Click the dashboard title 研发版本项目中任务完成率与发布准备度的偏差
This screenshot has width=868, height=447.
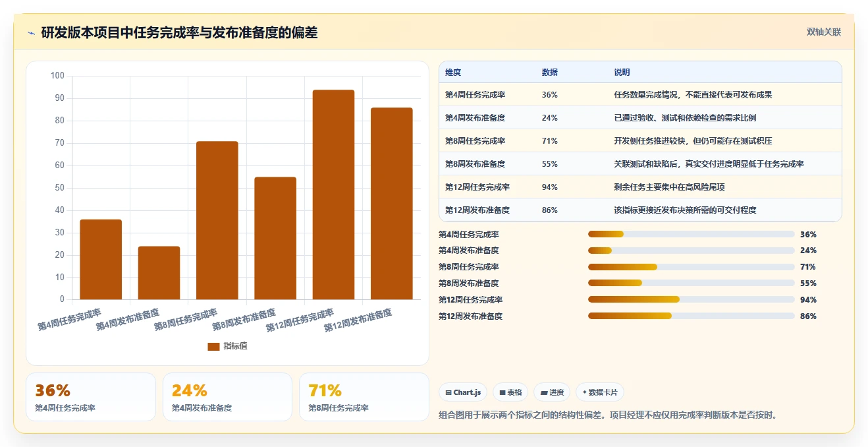(179, 33)
